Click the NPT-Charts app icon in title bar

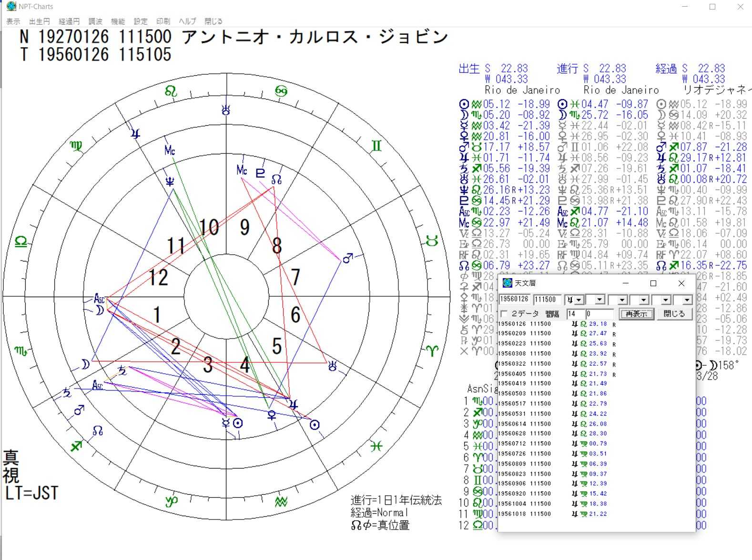click(11, 7)
